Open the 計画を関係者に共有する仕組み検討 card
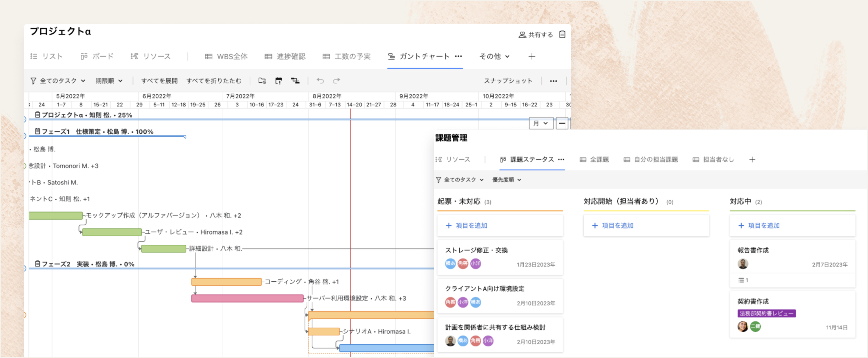The height and width of the screenshot is (358, 868). tap(500, 334)
